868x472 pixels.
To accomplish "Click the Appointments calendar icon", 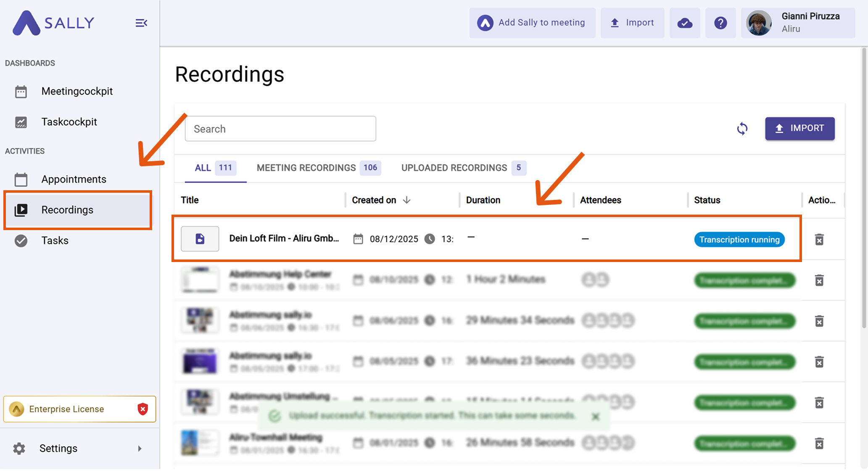I will (21, 179).
